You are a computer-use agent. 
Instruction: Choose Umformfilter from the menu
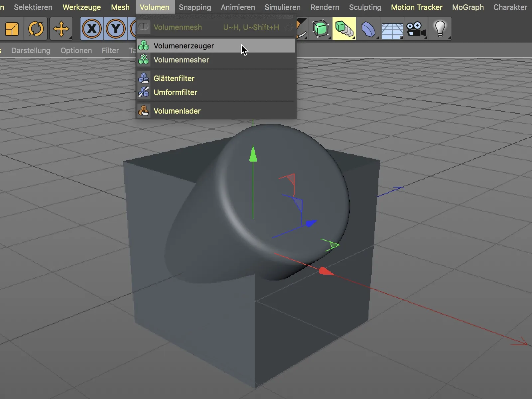tap(216, 92)
